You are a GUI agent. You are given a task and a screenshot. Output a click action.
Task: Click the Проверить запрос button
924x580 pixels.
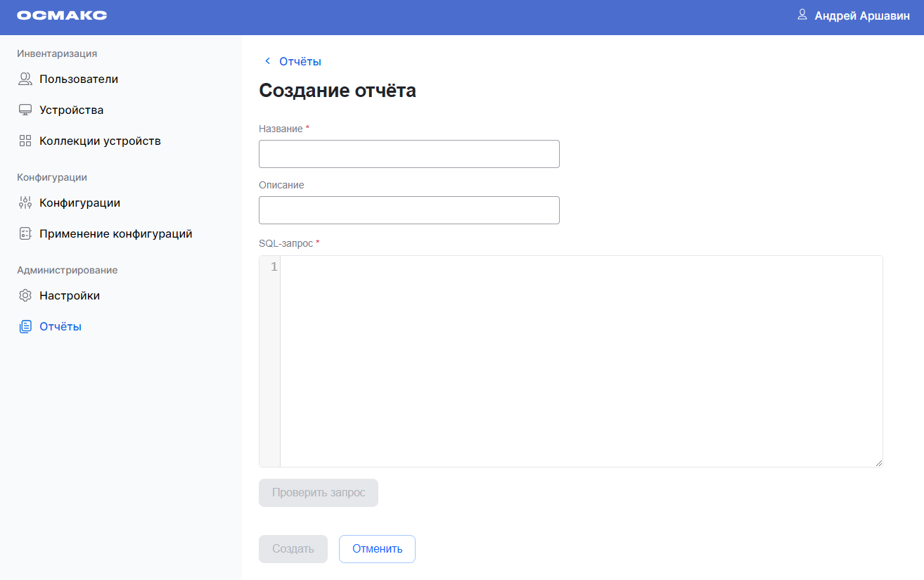(319, 493)
